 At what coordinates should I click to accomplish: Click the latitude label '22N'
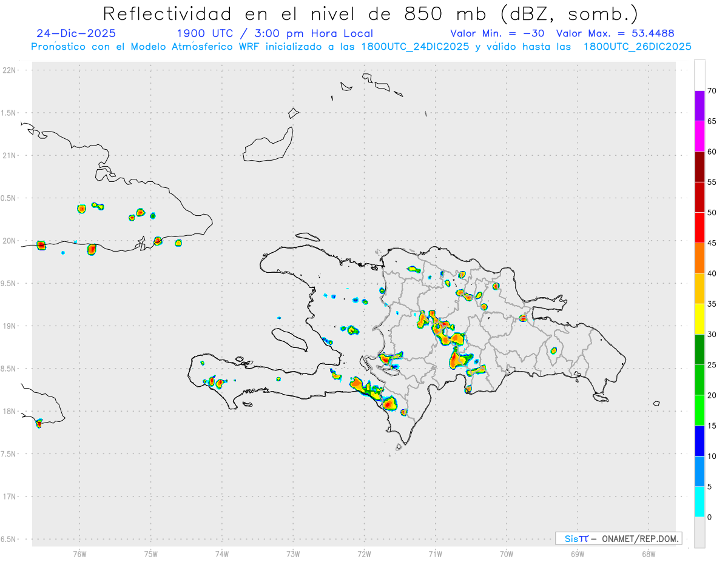click(x=10, y=70)
